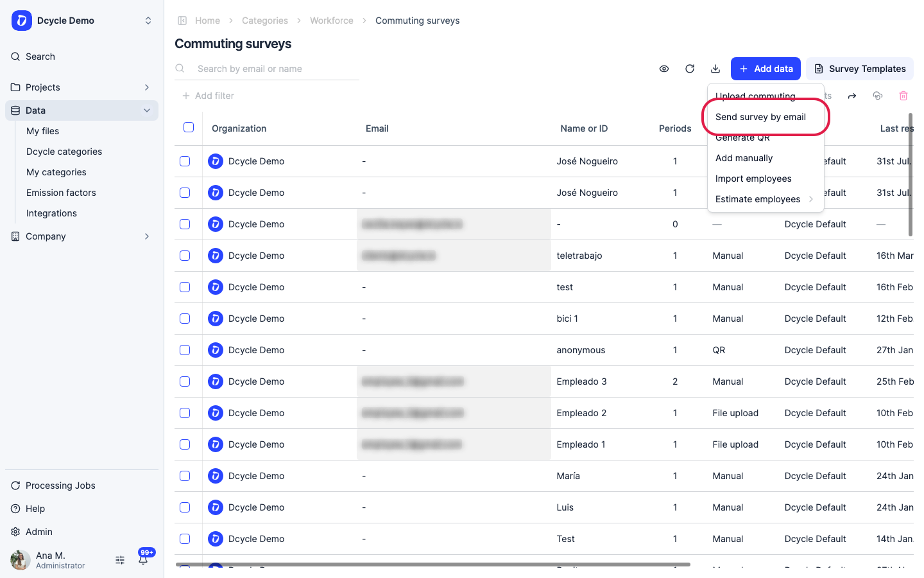Open notifications bell with 99+ badge
This screenshot has height=578, width=924.
click(143, 559)
